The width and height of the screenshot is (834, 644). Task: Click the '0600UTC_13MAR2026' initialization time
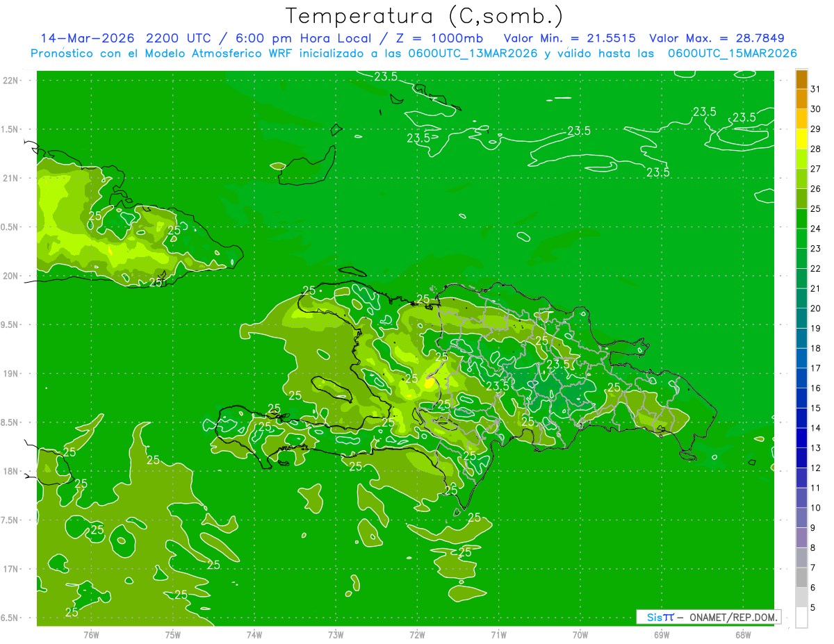pyautogui.click(x=473, y=53)
